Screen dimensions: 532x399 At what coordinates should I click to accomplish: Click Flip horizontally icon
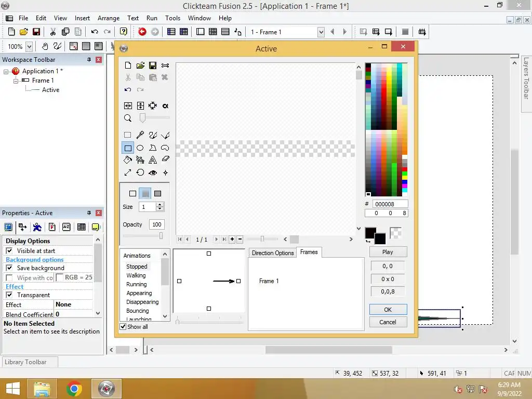point(128,105)
